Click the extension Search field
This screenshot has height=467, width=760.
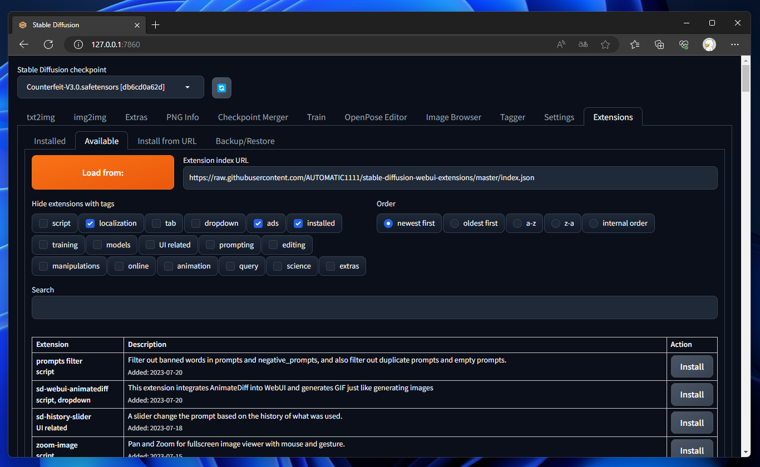coord(375,307)
